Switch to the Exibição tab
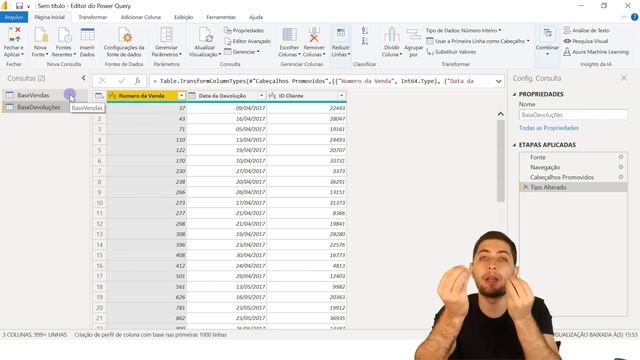Screen dimensions: 640x360 [184, 17]
